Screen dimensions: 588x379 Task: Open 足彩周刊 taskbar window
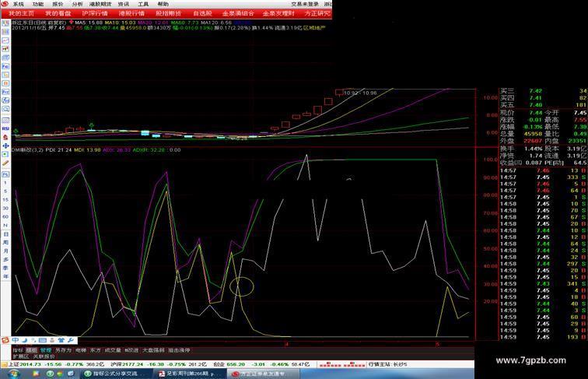click(190, 374)
